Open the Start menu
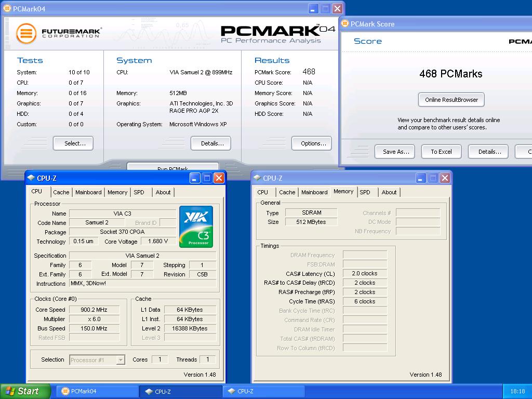 (25, 391)
